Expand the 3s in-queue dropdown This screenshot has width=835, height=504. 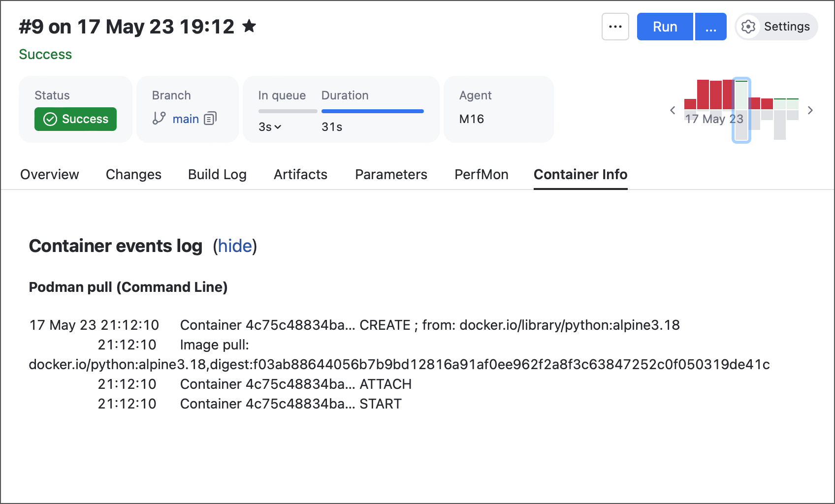pyautogui.click(x=269, y=126)
